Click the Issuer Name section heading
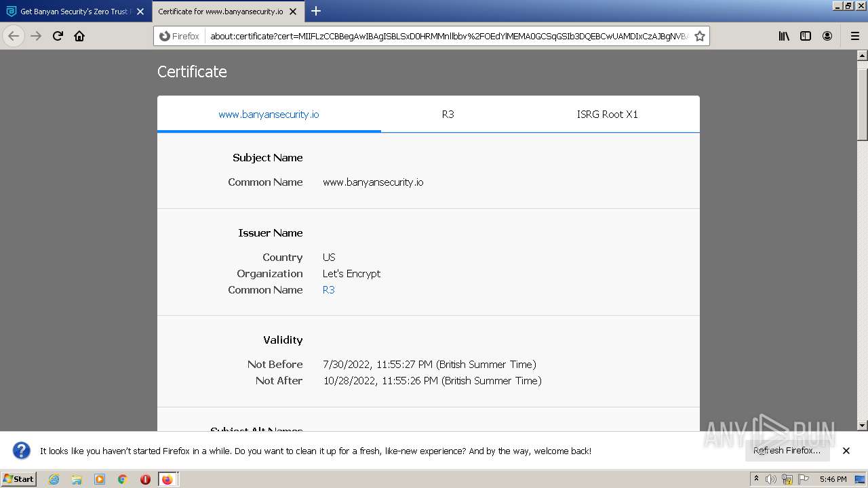868x488 pixels. tap(271, 233)
